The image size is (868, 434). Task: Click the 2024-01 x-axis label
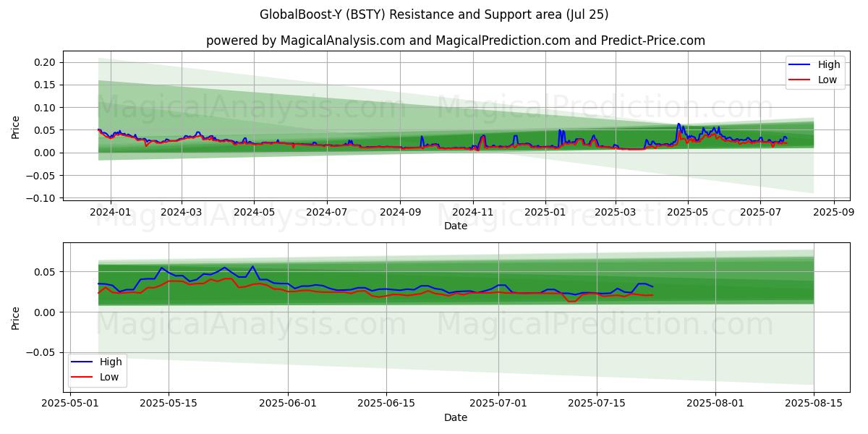click(111, 212)
